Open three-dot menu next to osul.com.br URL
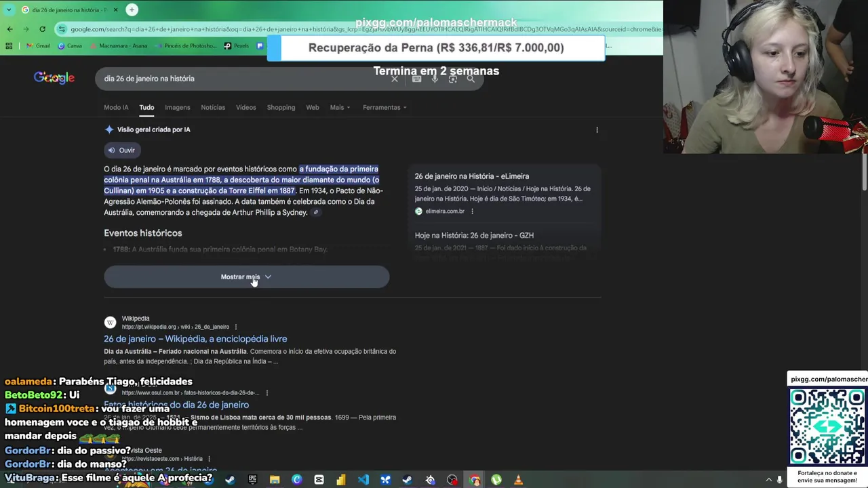The image size is (868, 488). [267, 393]
